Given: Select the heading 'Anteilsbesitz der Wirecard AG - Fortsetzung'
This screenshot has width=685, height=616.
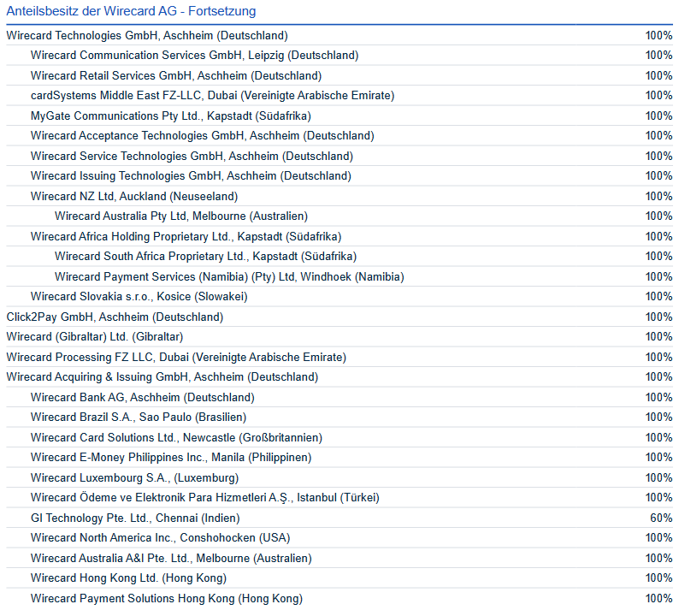Looking at the screenshot, I should coord(131,11).
